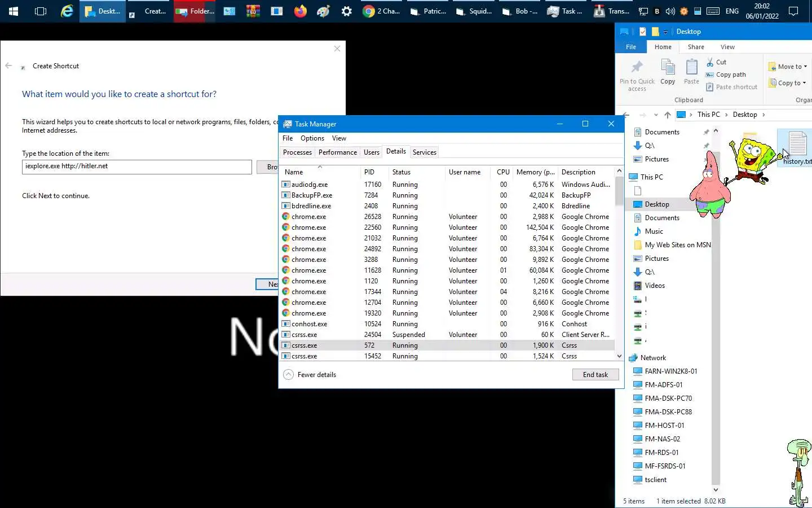This screenshot has height=508, width=812.
Task: Sort Task Manager by Name column
Action: tap(320, 172)
